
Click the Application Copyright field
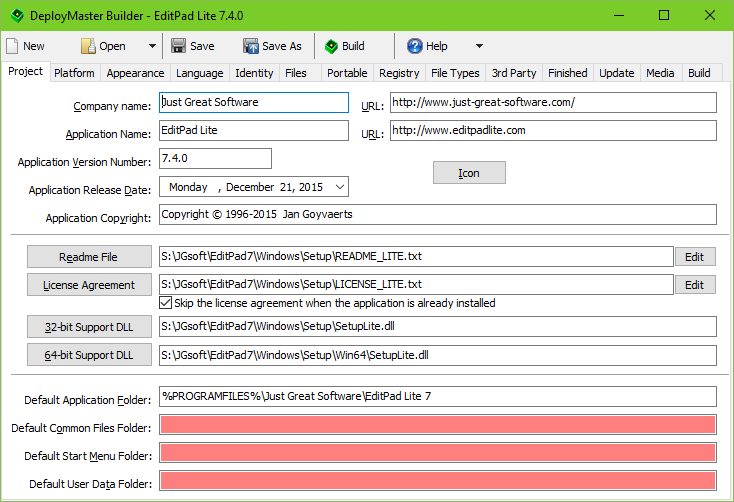point(438,214)
